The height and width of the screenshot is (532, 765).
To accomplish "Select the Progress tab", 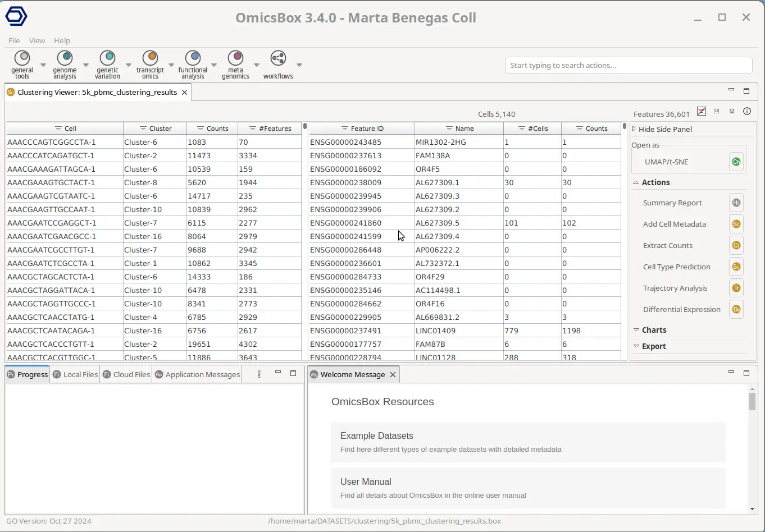I will (x=28, y=374).
